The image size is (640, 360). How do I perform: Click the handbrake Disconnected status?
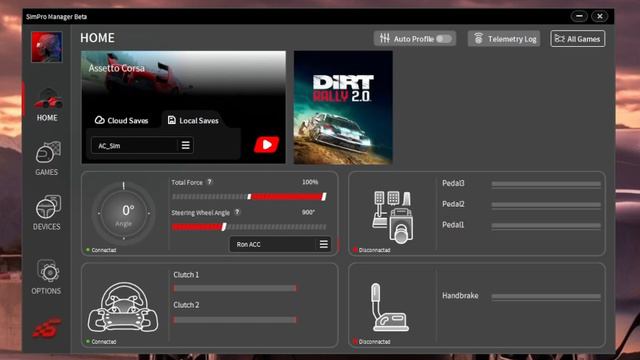click(372, 341)
